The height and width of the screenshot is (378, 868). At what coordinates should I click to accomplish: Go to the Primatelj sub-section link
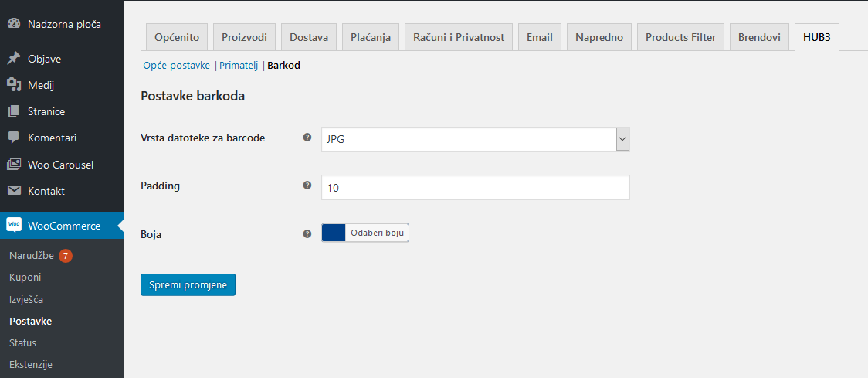coord(239,66)
